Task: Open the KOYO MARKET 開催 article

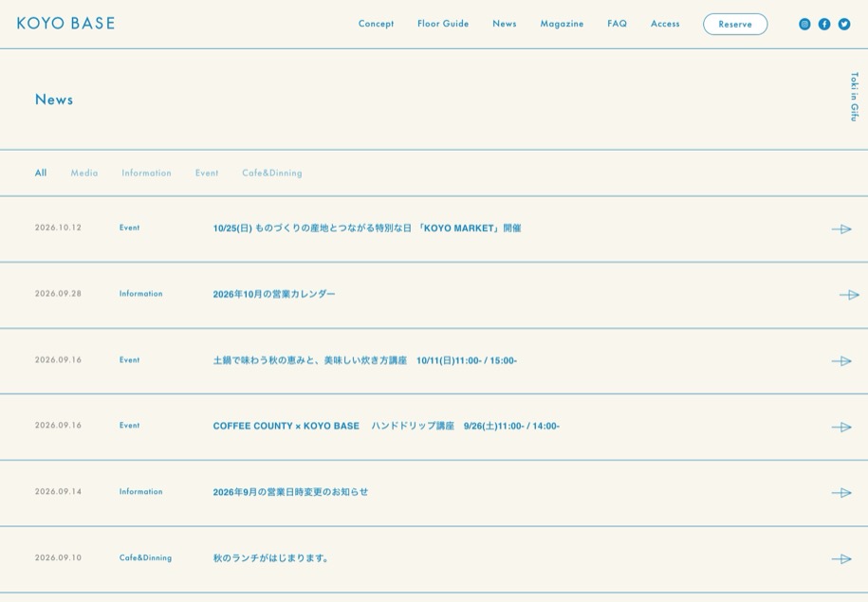Action: [367, 228]
